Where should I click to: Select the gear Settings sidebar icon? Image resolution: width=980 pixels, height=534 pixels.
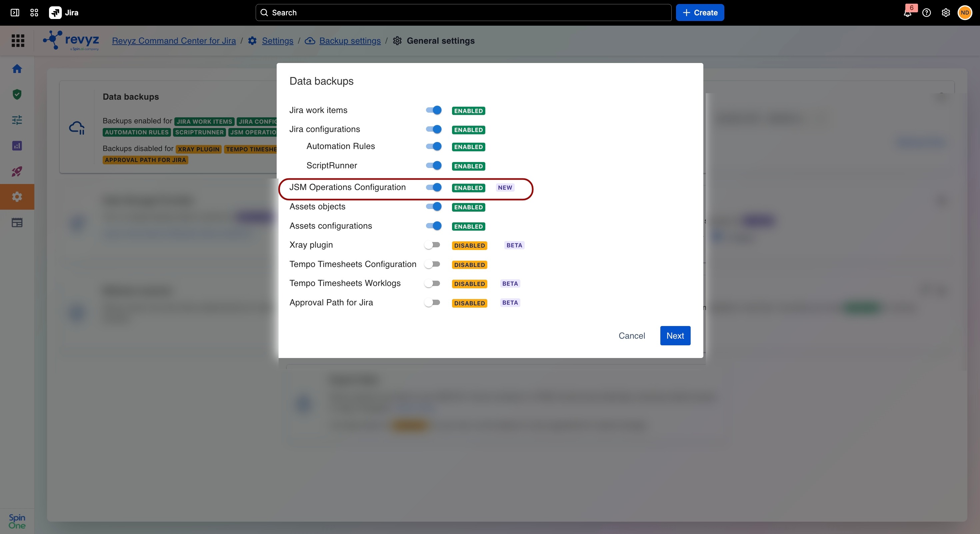[x=17, y=197]
